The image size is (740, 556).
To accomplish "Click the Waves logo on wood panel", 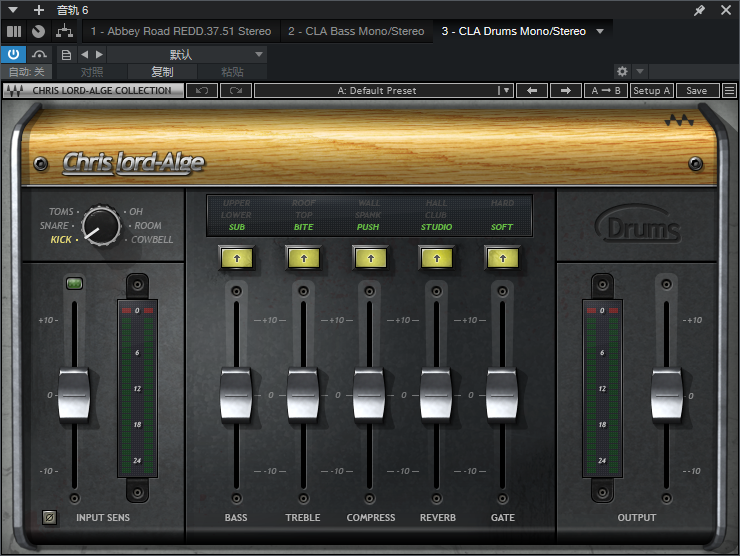I will pyautogui.click(x=679, y=121).
